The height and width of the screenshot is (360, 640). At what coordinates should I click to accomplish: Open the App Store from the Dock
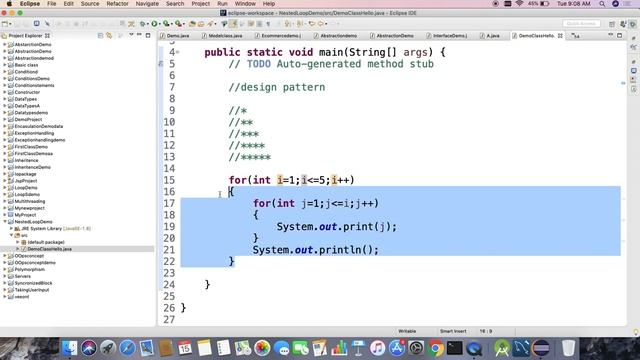(x=397, y=348)
